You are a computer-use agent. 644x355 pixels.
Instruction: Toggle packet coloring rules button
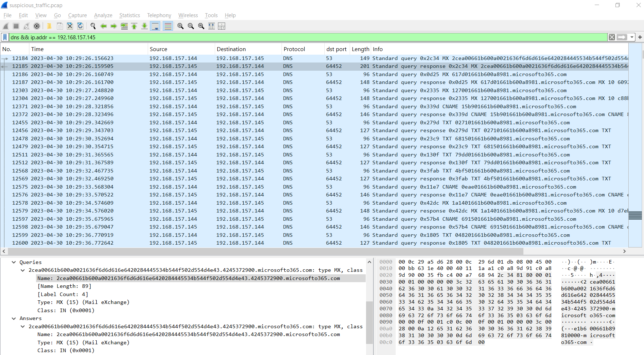[x=168, y=26]
